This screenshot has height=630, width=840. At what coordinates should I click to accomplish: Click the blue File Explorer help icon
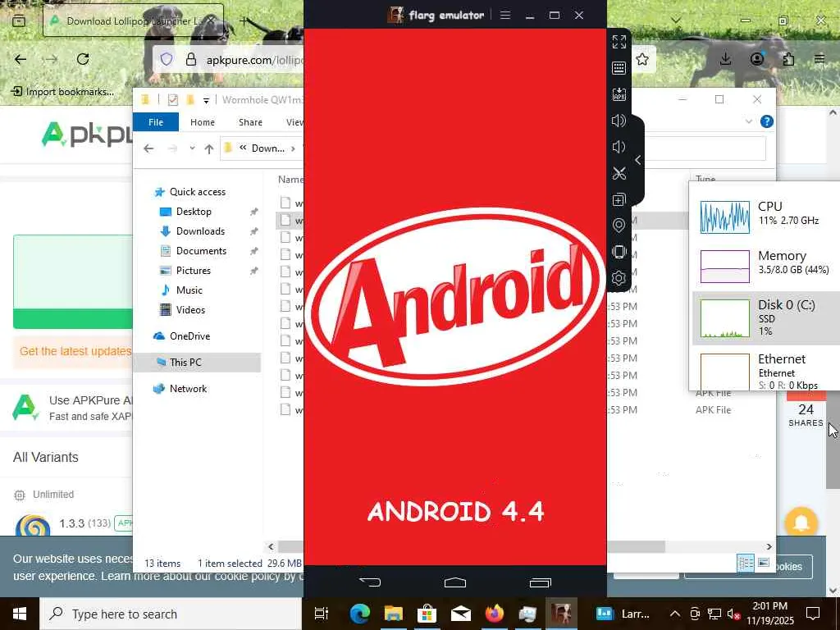[767, 121]
